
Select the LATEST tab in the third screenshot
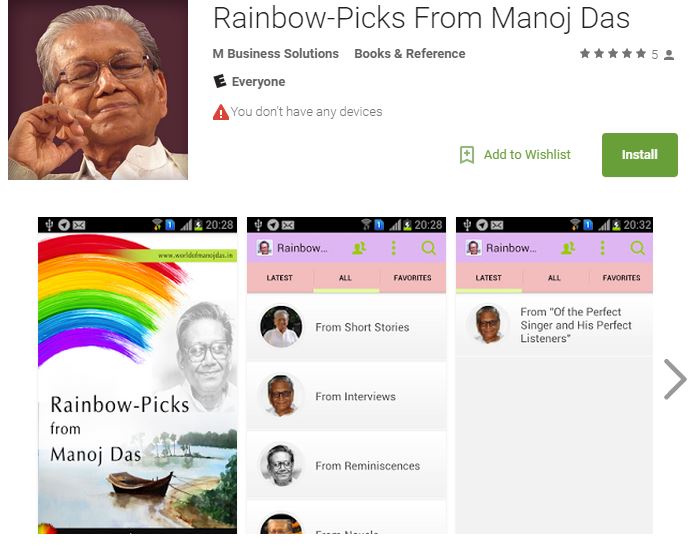click(x=489, y=278)
